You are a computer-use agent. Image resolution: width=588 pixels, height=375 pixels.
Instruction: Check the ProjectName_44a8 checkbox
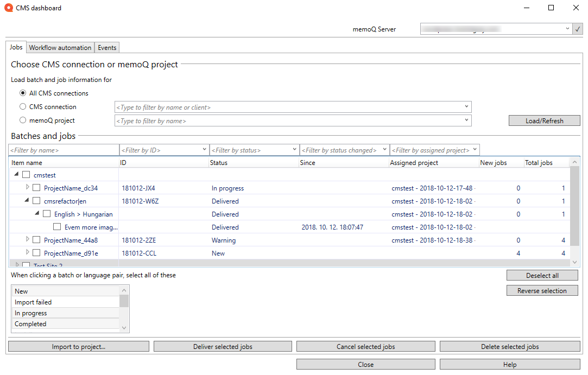click(35, 240)
